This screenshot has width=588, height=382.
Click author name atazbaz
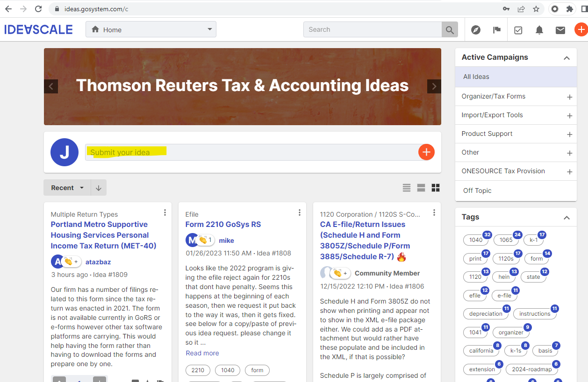coord(98,262)
